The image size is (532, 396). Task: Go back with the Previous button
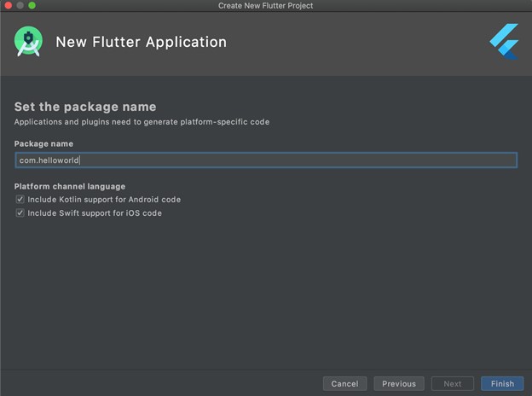point(399,384)
